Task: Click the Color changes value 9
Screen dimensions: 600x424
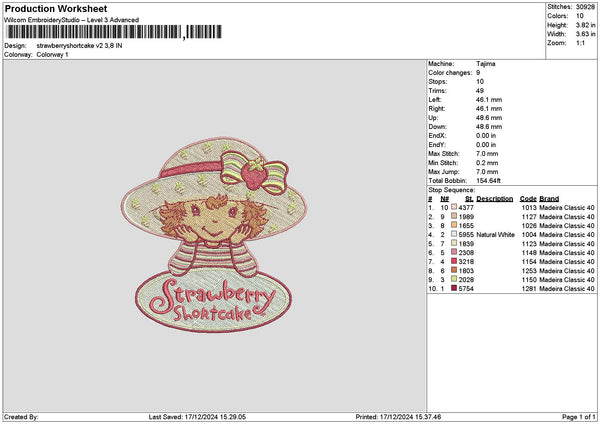Action: [478, 73]
